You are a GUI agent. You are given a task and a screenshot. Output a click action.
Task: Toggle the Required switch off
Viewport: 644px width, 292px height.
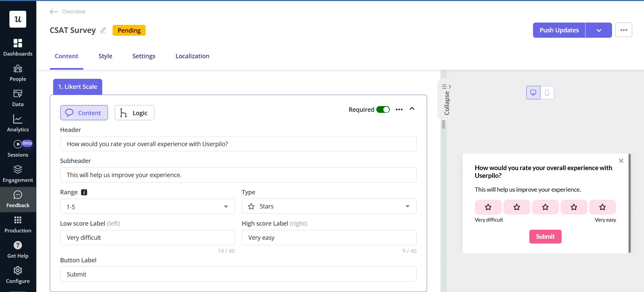(383, 109)
